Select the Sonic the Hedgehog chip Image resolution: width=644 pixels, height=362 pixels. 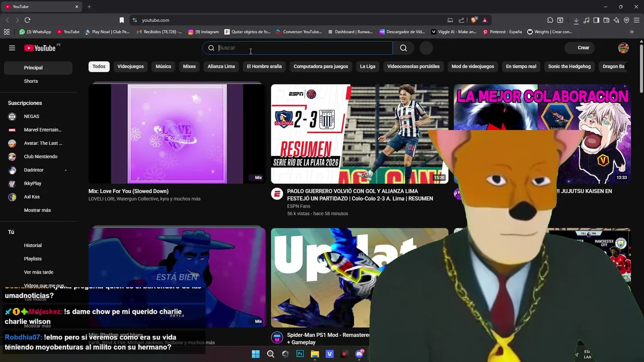[569, 66]
